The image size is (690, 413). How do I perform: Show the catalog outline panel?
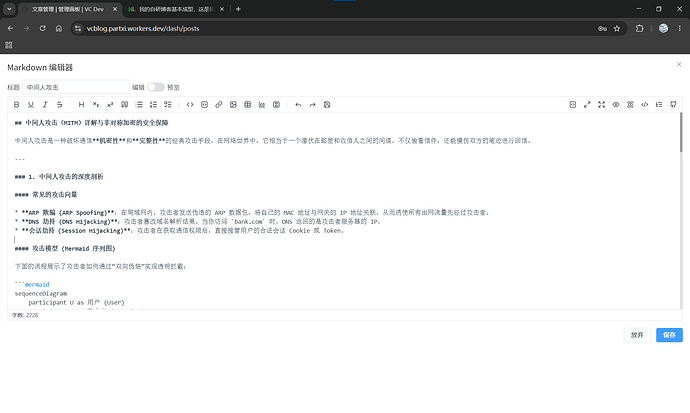659,105
